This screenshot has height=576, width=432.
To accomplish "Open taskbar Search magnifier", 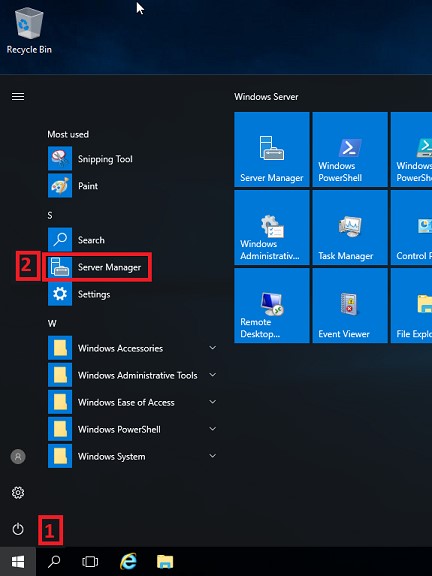I will [54, 562].
